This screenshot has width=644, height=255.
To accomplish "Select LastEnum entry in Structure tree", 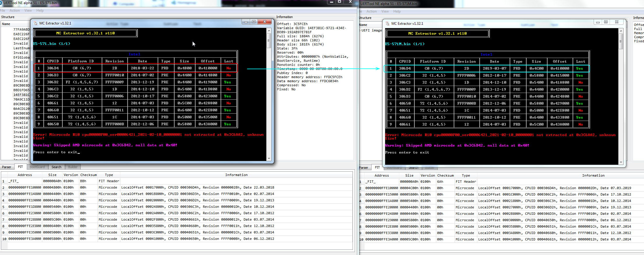I will tap(22, 48).
